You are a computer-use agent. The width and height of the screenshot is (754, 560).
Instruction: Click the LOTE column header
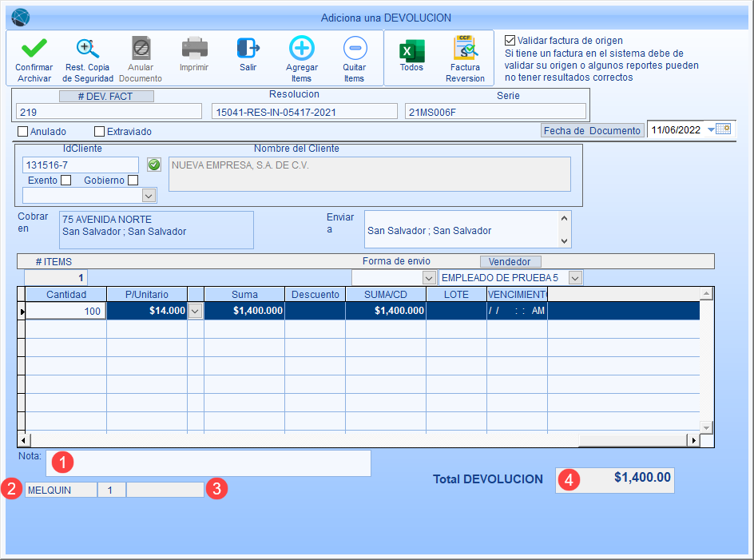456,294
